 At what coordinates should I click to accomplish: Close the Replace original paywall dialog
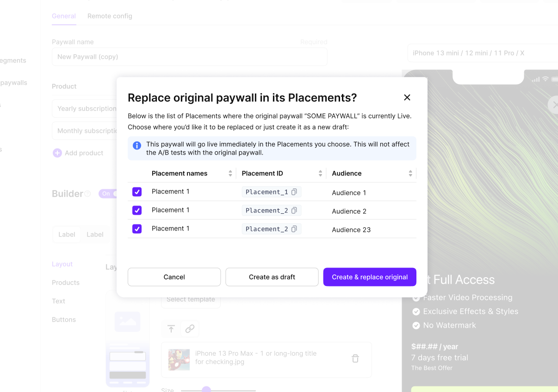pos(407,97)
